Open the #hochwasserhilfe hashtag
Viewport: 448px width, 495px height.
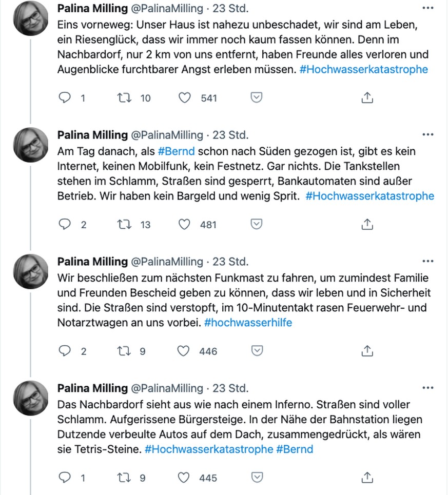[248, 323]
